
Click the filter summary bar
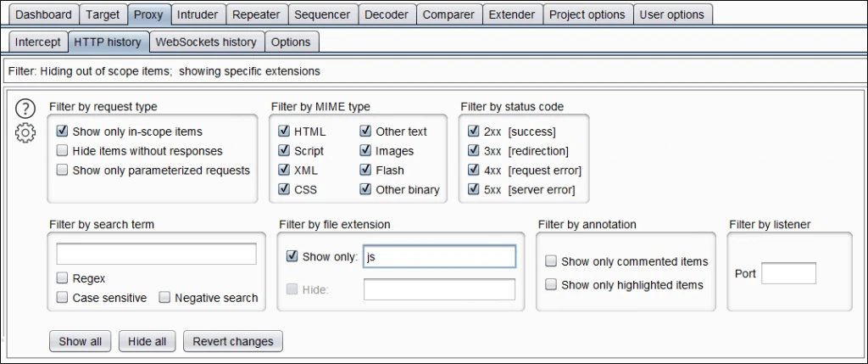(434, 71)
